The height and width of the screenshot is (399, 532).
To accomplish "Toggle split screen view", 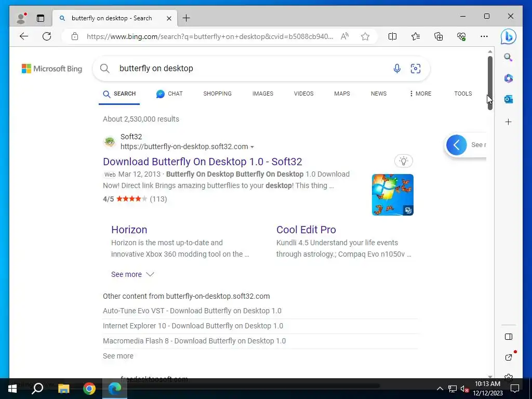I will tap(392, 36).
